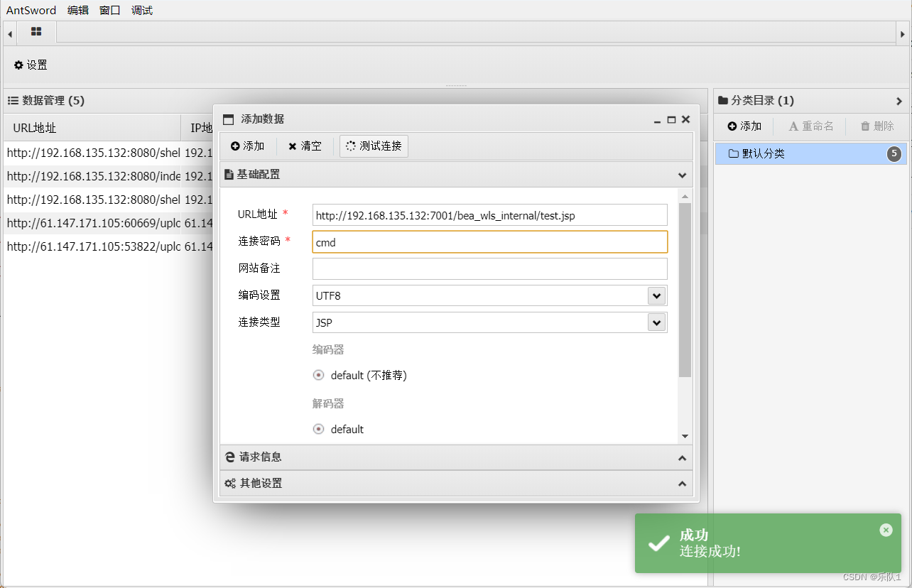Image resolution: width=912 pixels, height=588 pixels.
Task: Select the default decoder radio button
Action: tap(318, 429)
